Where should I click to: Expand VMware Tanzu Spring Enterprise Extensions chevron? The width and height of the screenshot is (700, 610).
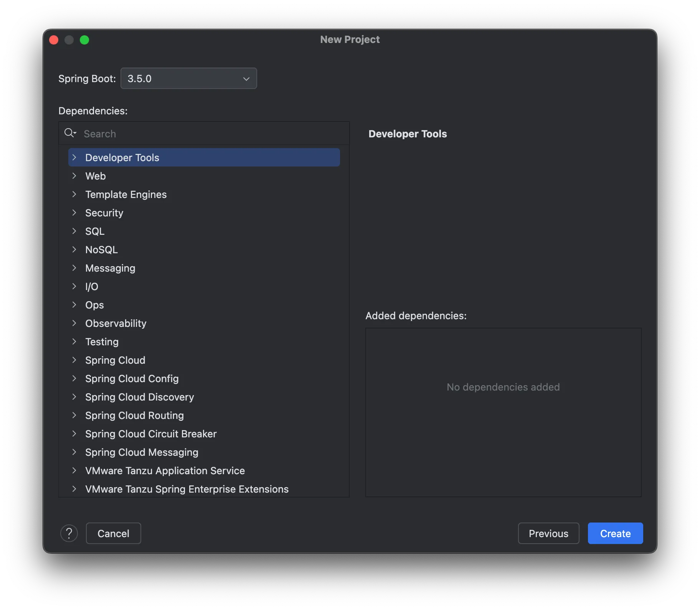[74, 489]
